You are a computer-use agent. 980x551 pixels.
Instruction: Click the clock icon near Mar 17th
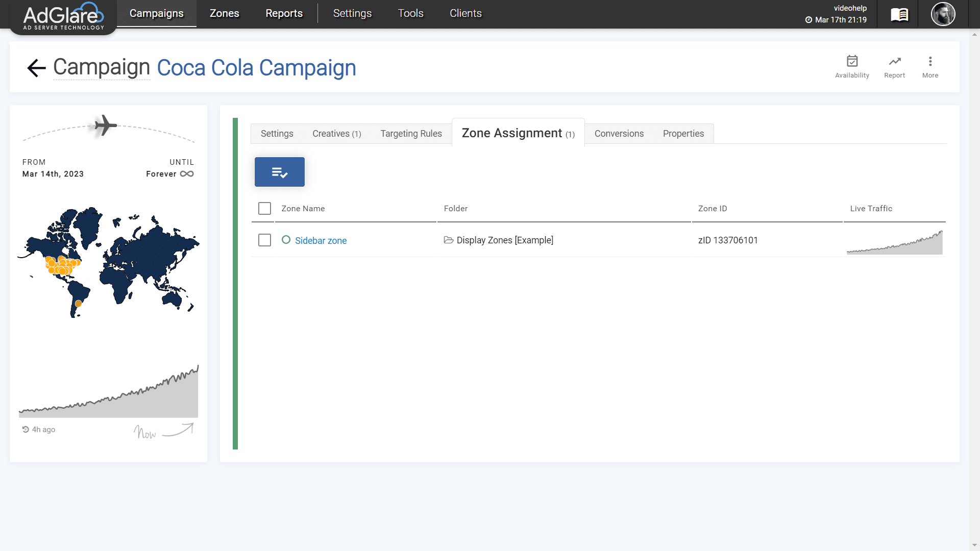coord(808,20)
